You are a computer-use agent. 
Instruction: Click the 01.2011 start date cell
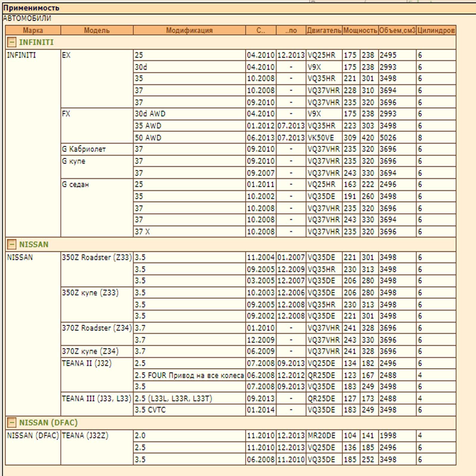261,184
